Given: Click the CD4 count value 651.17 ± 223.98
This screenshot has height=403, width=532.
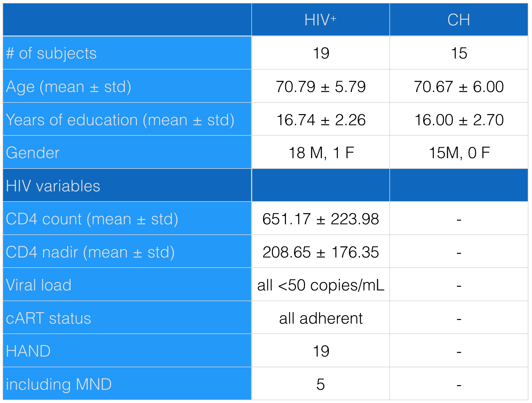Looking at the screenshot, I should tap(321, 219).
